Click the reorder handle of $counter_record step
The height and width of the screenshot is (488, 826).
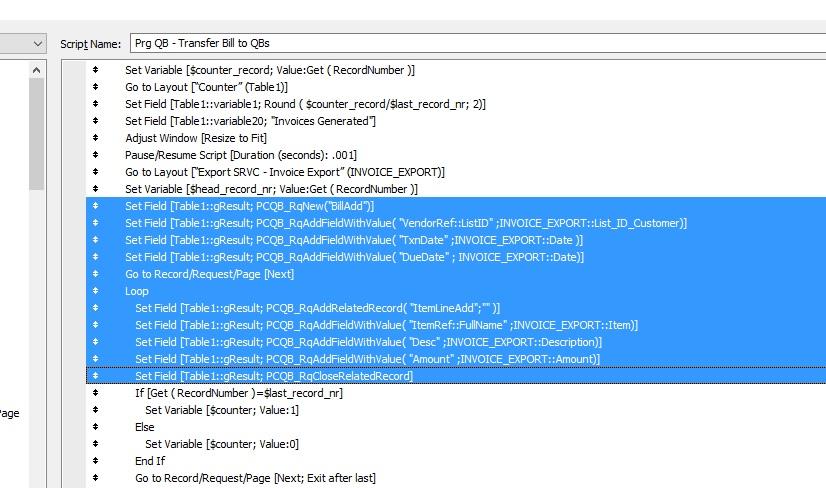(95, 70)
